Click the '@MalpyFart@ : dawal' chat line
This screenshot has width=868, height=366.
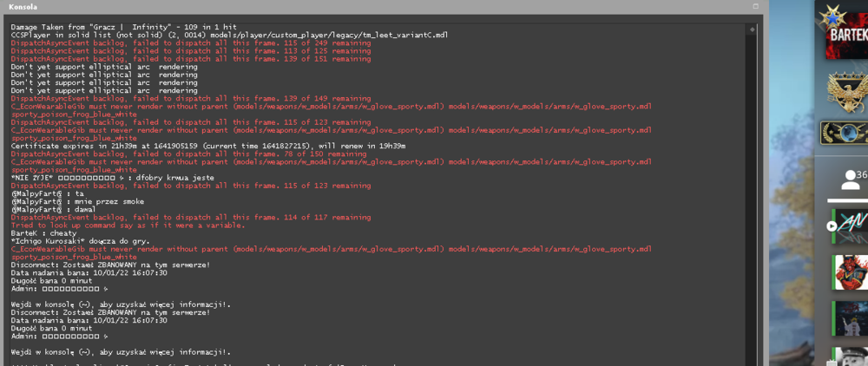point(54,210)
